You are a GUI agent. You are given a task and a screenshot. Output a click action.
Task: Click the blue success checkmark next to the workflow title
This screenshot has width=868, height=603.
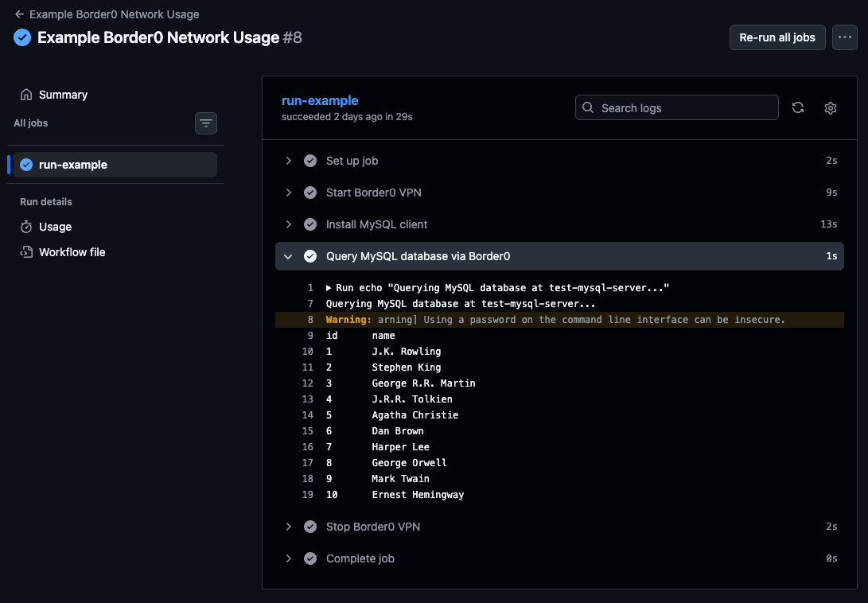(22, 37)
